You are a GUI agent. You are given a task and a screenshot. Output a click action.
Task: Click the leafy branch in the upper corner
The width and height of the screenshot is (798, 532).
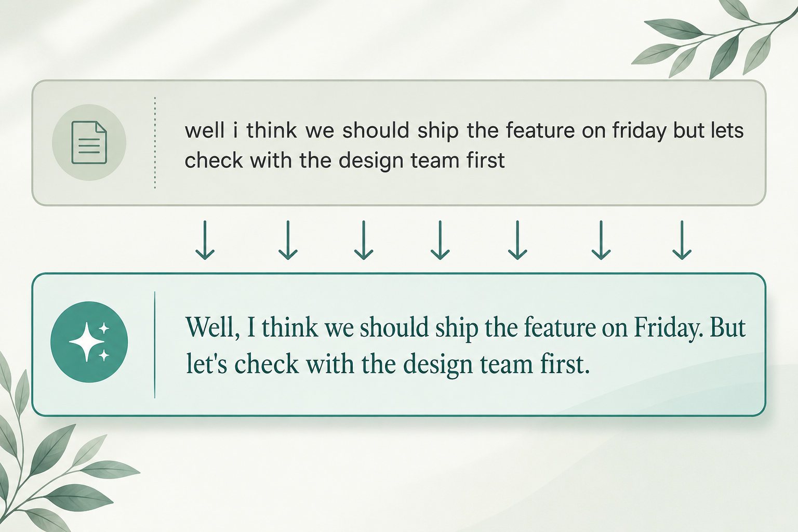(x=714, y=39)
